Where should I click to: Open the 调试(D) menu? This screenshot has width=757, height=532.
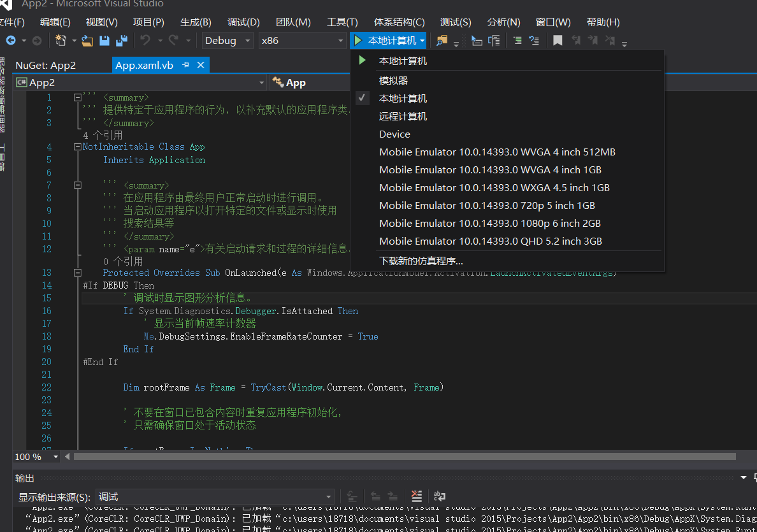click(243, 22)
